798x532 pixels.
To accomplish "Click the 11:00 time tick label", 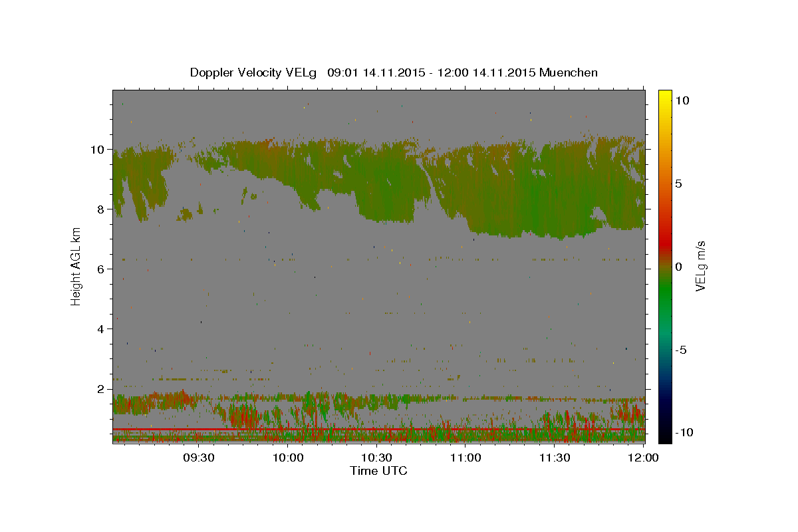I will (x=465, y=458).
